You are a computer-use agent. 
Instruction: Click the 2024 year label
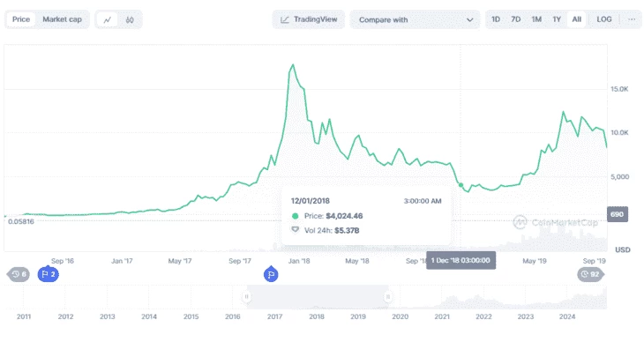[x=567, y=316]
